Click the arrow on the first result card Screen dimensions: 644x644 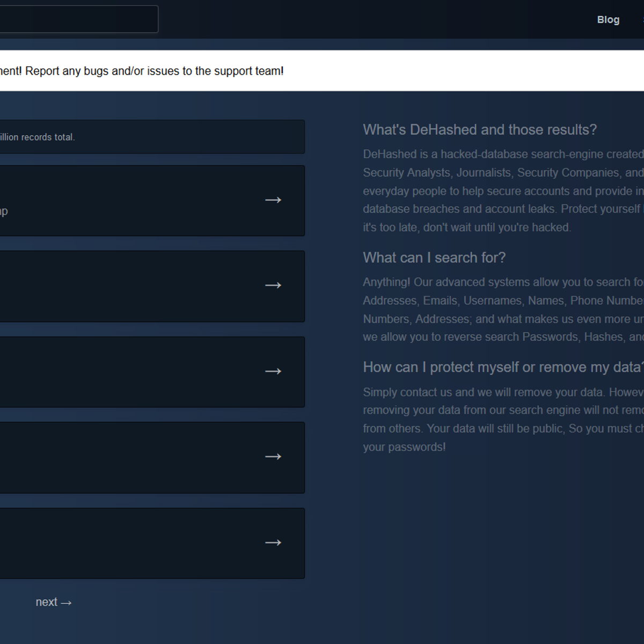pyautogui.click(x=273, y=200)
